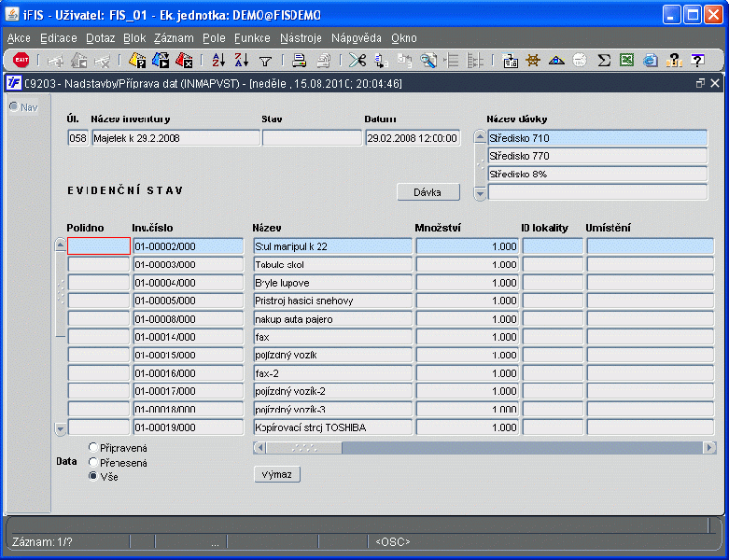Image resolution: width=729 pixels, height=560 pixels.
Task: Click the magnifier search icon
Action: tap(428, 61)
